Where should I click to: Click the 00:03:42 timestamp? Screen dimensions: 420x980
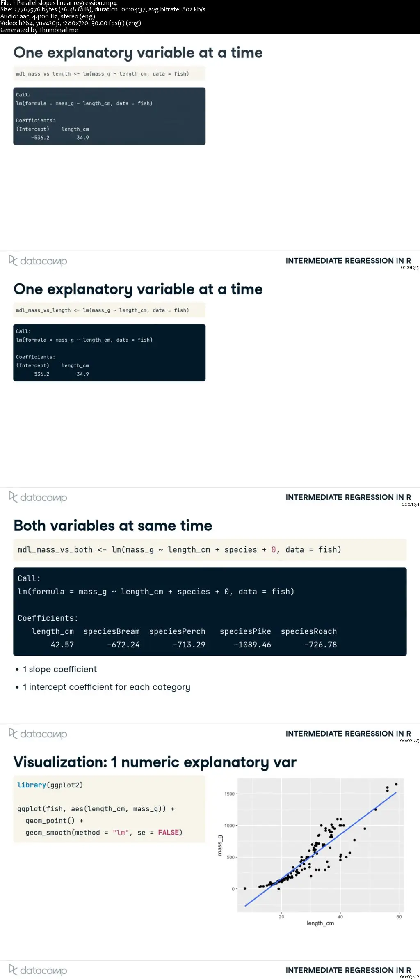click(410, 977)
